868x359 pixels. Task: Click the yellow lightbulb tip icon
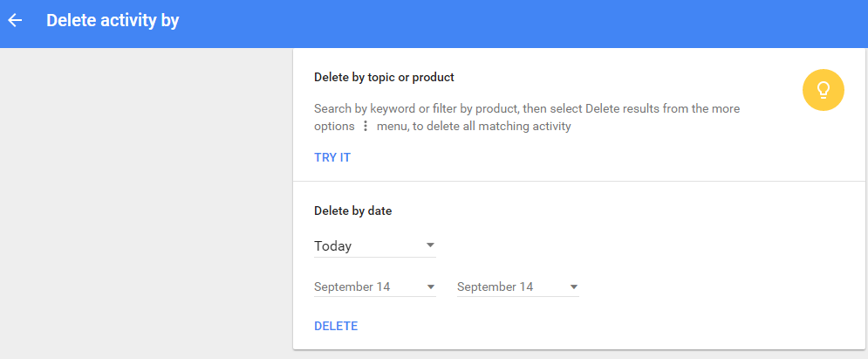pos(823,90)
